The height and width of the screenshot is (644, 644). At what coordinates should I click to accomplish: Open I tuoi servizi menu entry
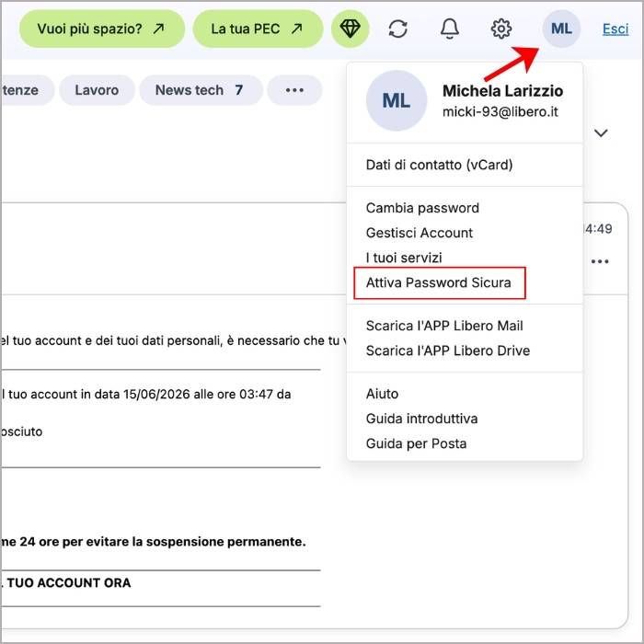(x=404, y=258)
